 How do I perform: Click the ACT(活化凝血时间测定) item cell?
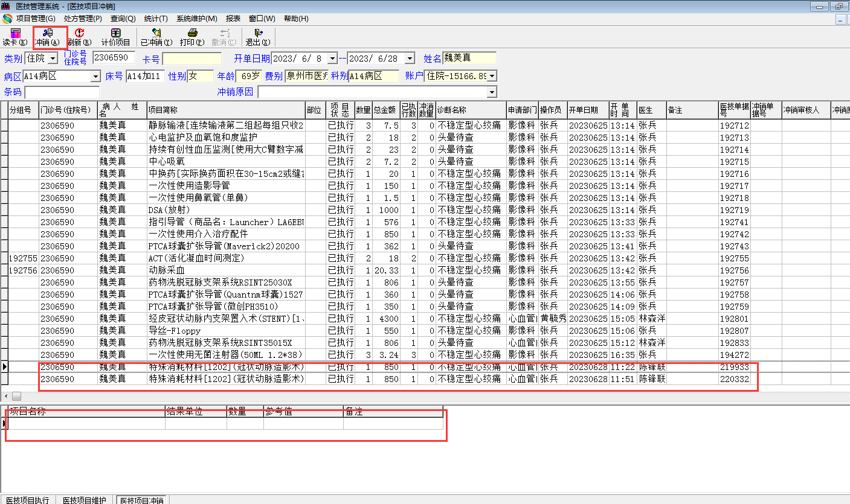[226, 258]
